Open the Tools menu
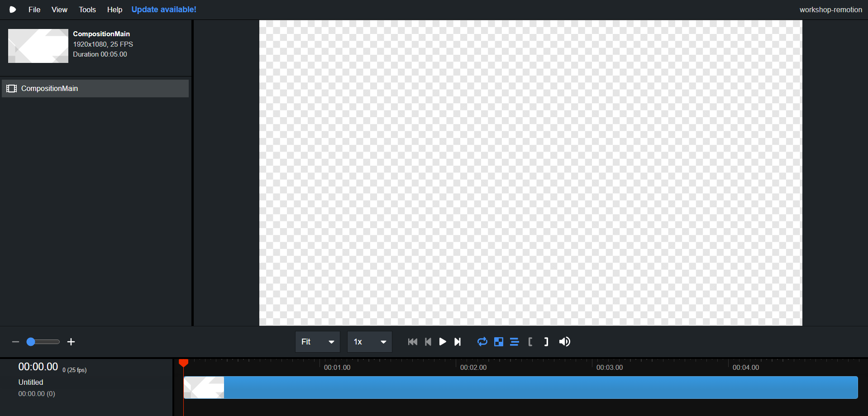 [87, 10]
